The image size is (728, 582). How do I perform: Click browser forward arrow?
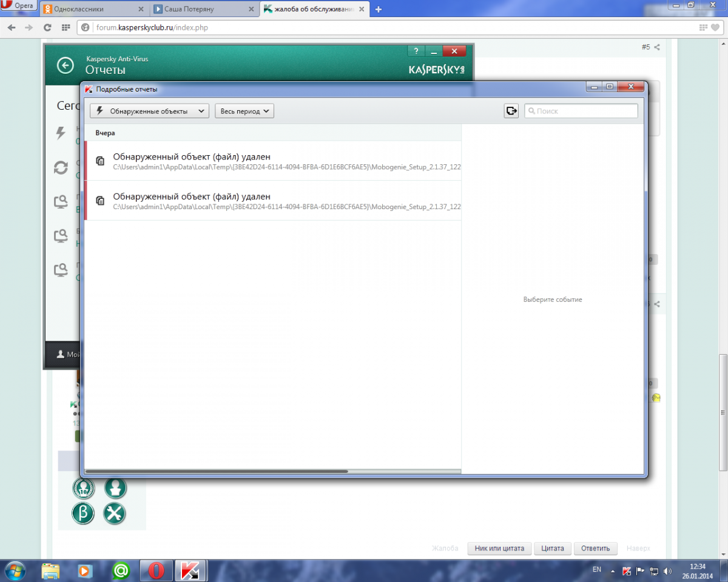[29, 27]
